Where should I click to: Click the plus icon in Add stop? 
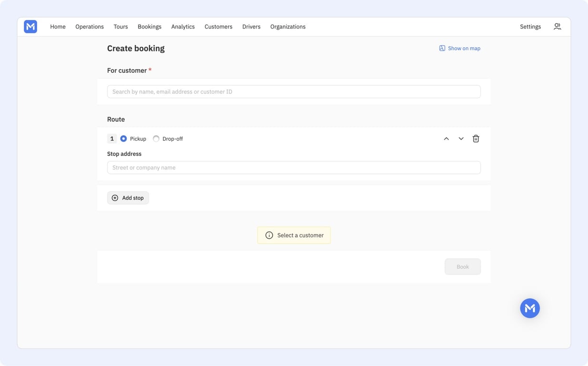point(115,198)
